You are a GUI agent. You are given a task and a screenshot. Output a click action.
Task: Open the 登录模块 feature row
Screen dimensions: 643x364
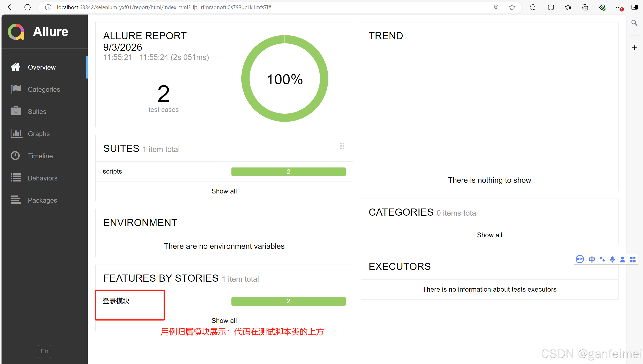(224, 301)
